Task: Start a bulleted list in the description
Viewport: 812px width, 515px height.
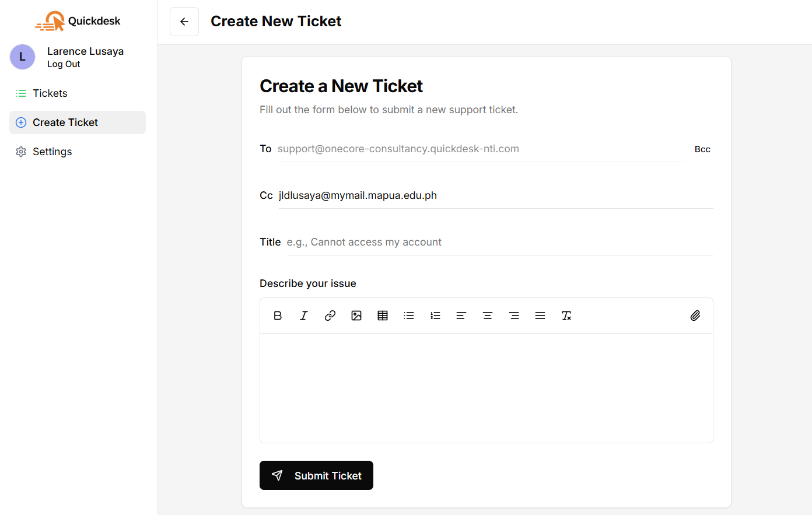Action: [409, 316]
